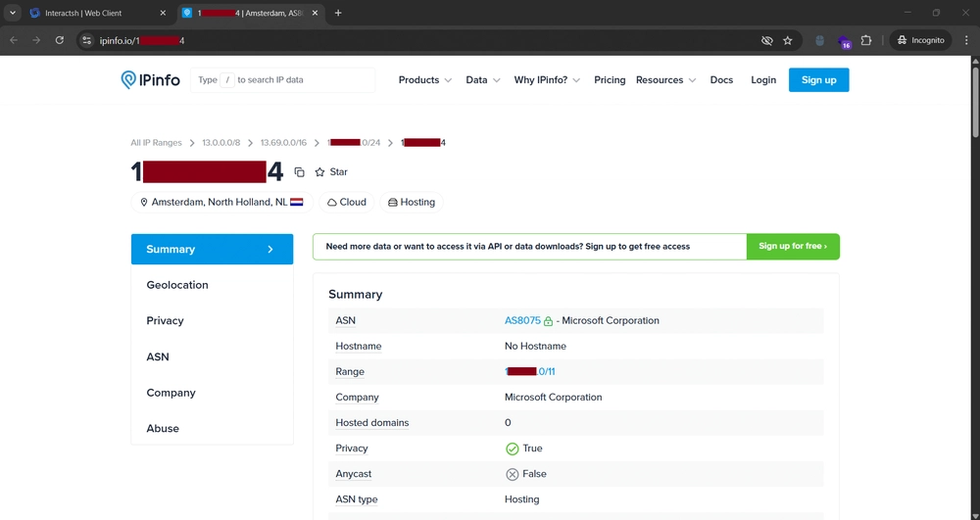Open the Range /11 link
The height and width of the screenshot is (520, 980).
tap(530, 371)
